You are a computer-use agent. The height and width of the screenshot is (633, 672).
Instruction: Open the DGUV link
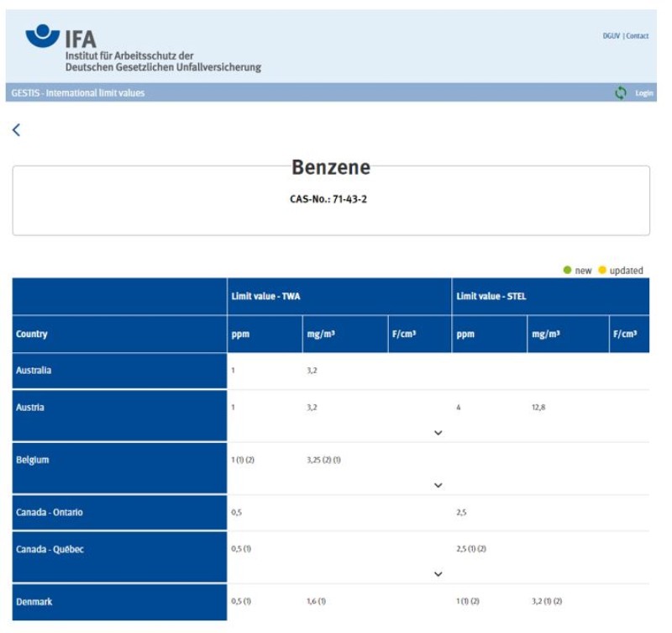[611, 36]
